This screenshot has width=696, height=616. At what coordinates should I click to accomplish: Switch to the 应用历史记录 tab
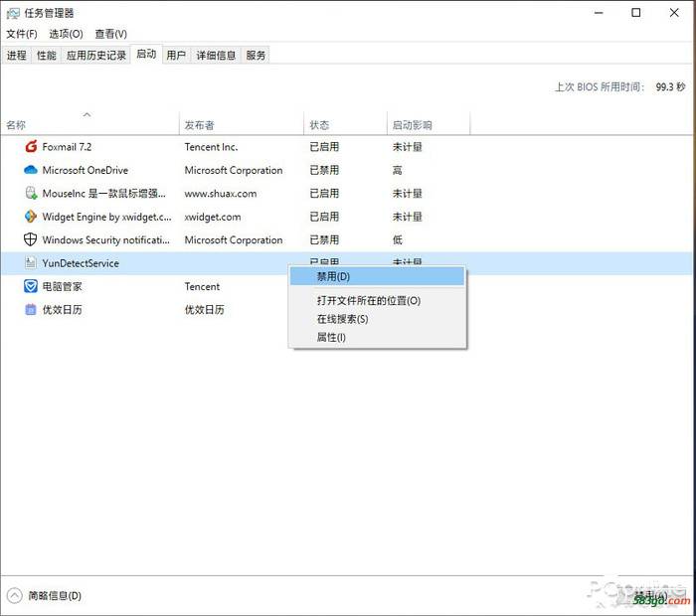(x=96, y=55)
